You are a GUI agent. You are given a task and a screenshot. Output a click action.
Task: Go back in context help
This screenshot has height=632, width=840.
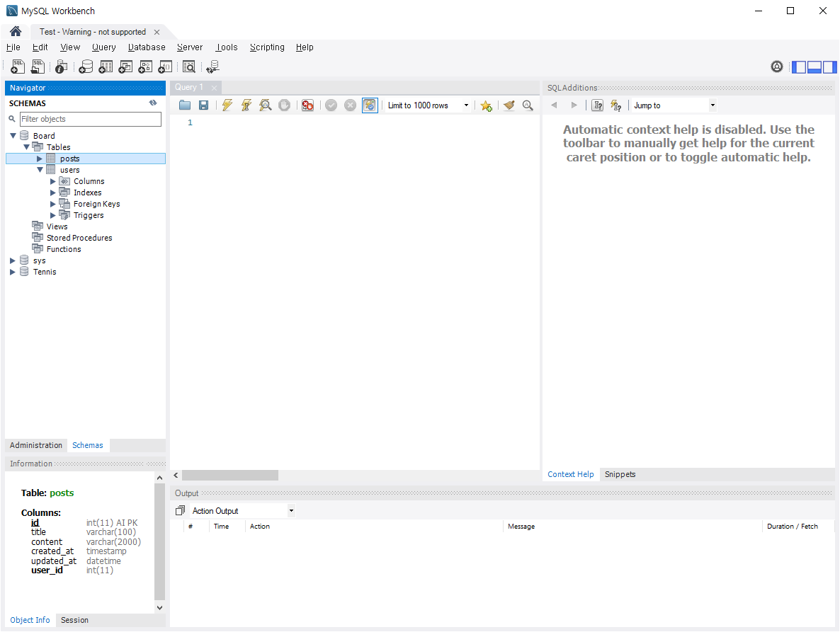click(554, 105)
